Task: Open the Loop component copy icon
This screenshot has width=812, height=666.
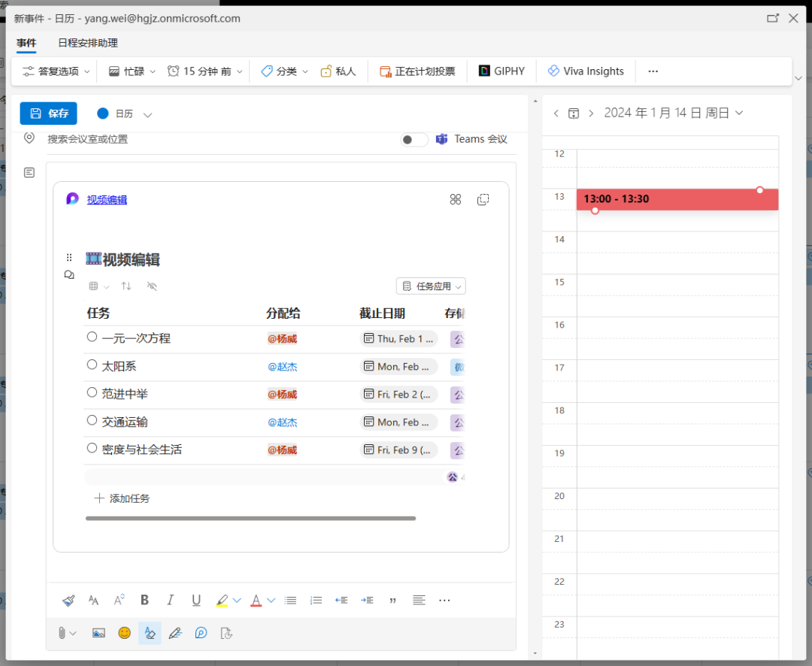Action: (483, 199)
